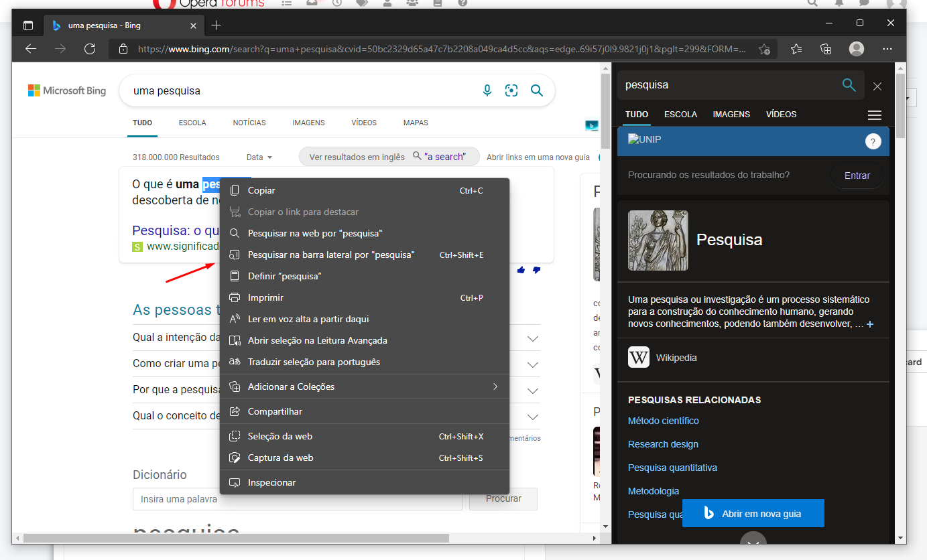Open the browser profile avatar
This screenshot has height=560, width=927.
pyautogui.click(x=857, y=49)
